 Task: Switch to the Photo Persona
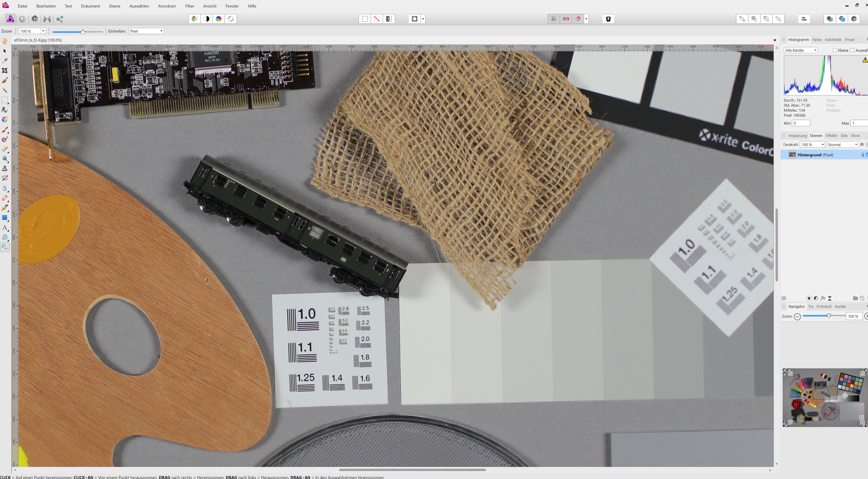click(x=10, y=19)
